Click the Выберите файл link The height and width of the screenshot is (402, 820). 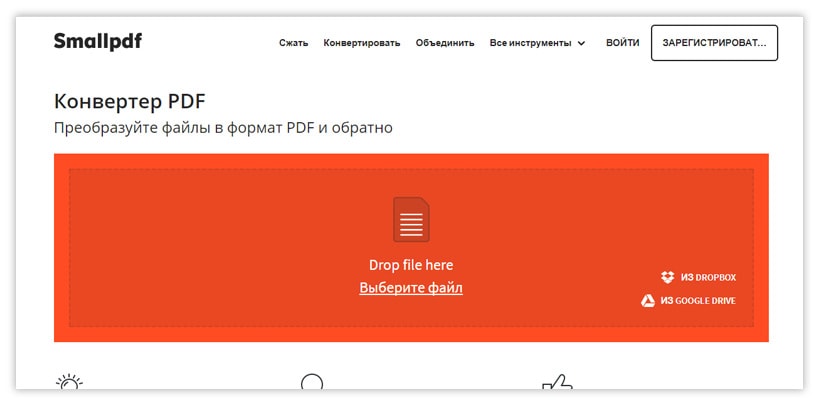411,288
